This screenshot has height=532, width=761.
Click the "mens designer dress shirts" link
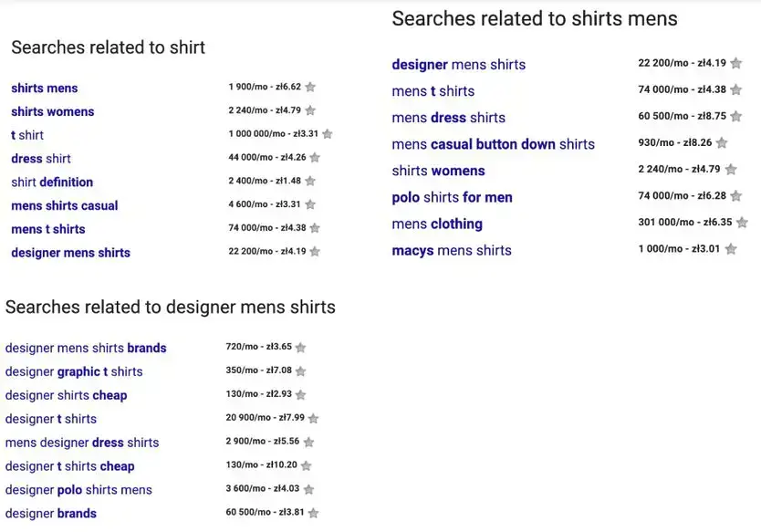82,443
